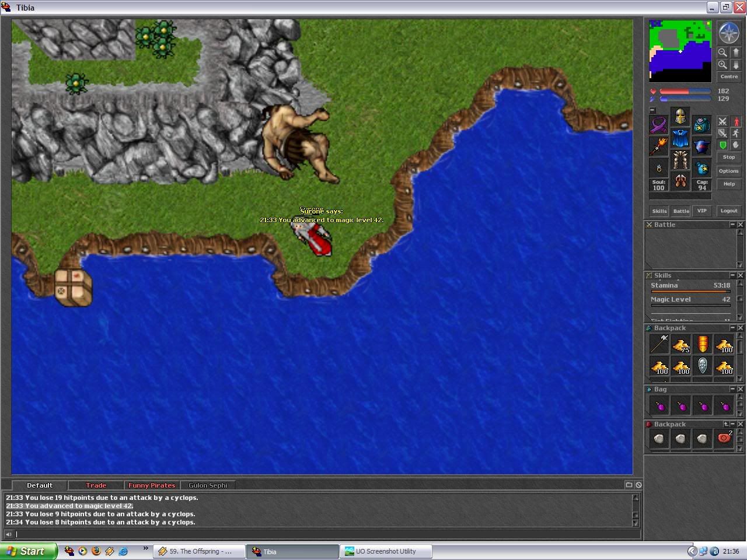Set balanced fighting mode
The width and height of the screenshot is (747, 560).
(x=722, y=133)
